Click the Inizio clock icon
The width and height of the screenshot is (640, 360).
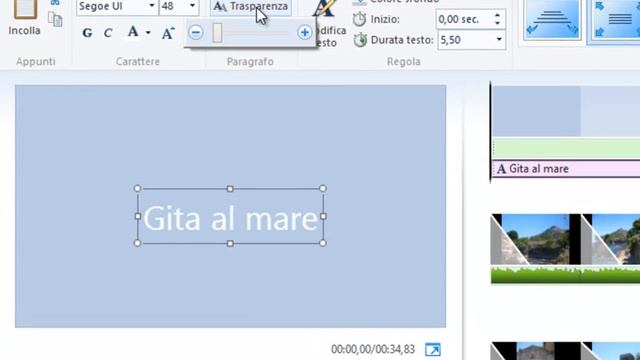click(x=360, y=19)
